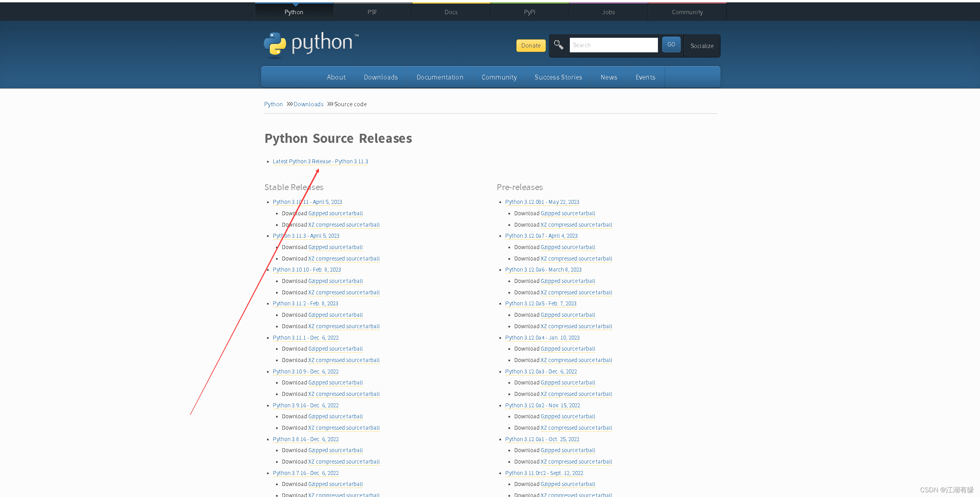This screenshot has height=497, width=980.
Task: Open Python 3.12.0a3 - Dec. 6, 2022 pre-release
Action: (541, 371)
